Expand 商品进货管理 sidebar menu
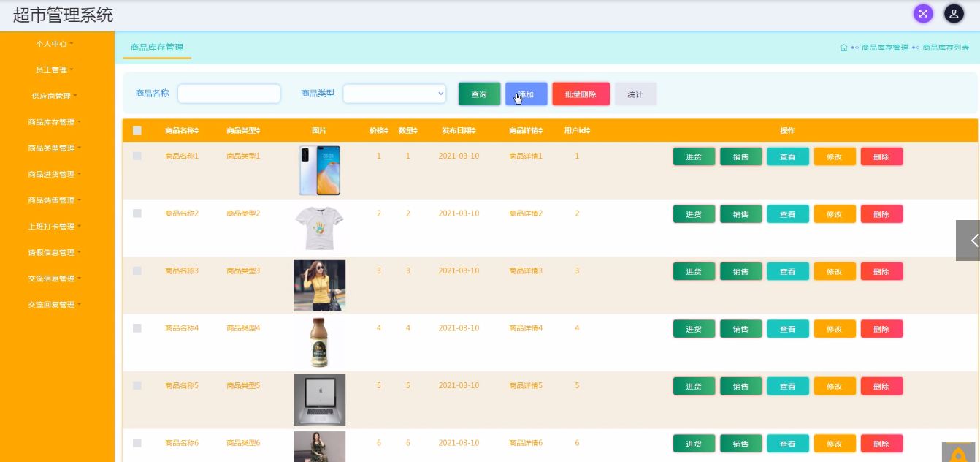This screenshot has width=980, height=462. pyautogui.click(x=55, y=174)
